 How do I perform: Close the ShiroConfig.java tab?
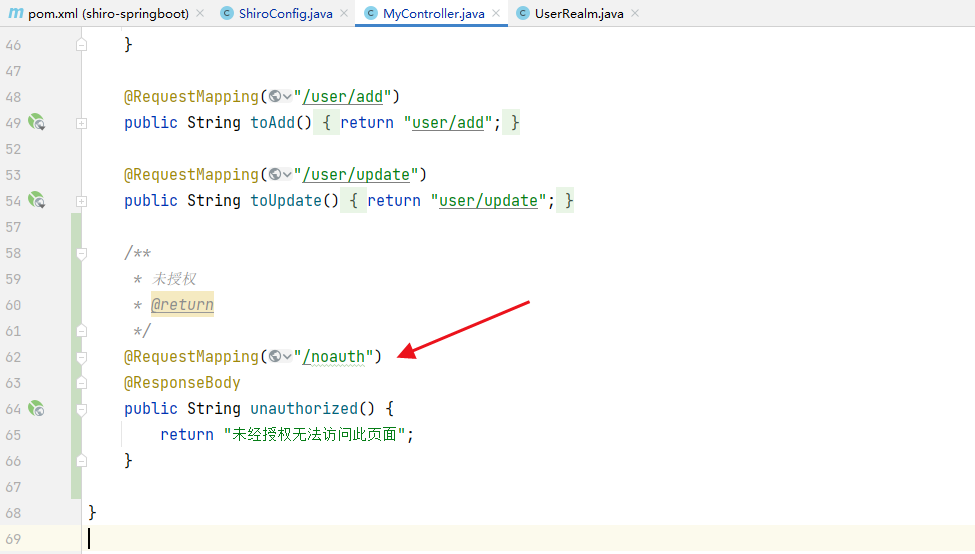[344, 13]
